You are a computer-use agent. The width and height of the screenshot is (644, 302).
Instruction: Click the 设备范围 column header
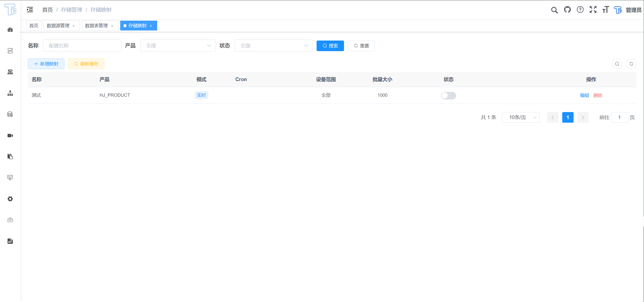[x=326, y=80]
